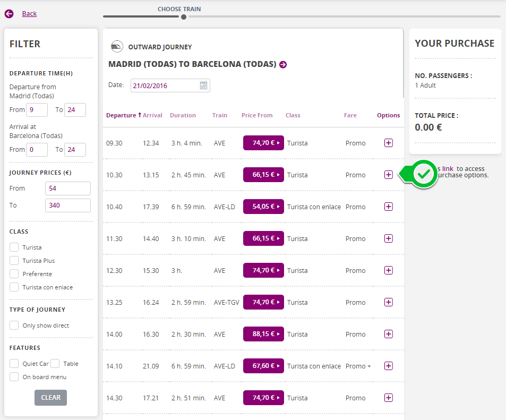
Task: Click the train icon beside Outward Journey
Action: click(x=117, y=47)
